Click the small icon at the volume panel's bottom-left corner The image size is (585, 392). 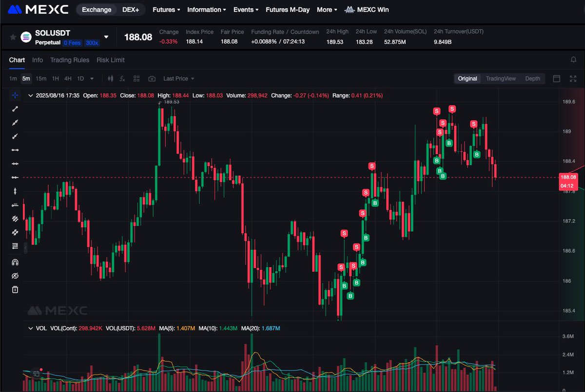point(36,374)
